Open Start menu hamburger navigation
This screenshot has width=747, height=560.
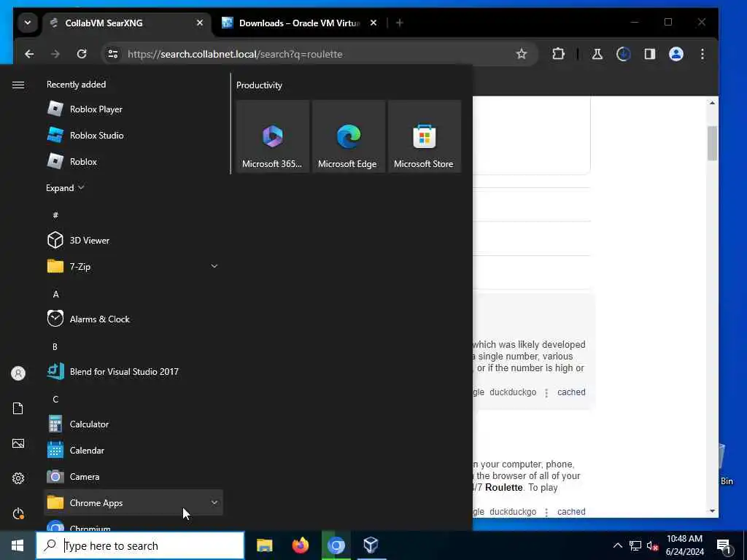click(18, 85)
